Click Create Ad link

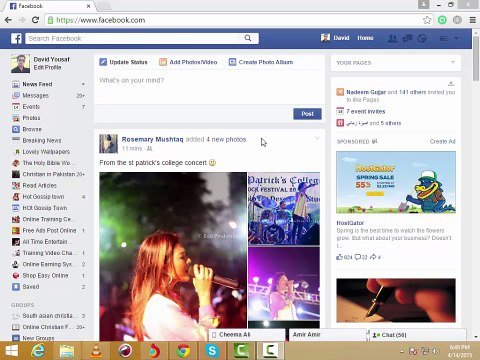point(442,142)
